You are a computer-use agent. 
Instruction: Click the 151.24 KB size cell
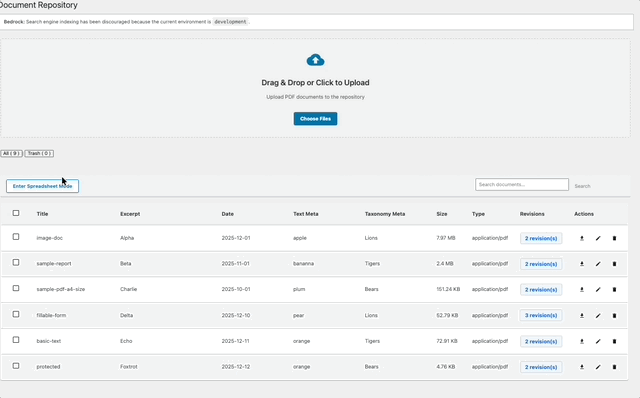point(448,289)
